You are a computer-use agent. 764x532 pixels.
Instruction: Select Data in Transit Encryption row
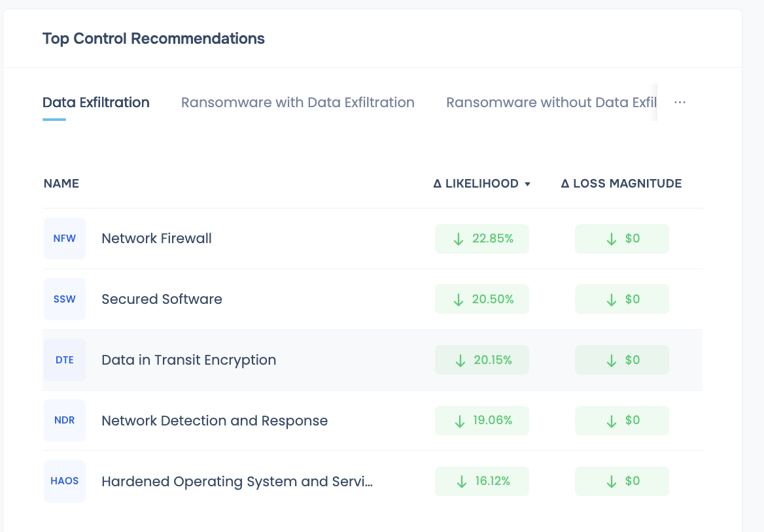pos(189,360)
